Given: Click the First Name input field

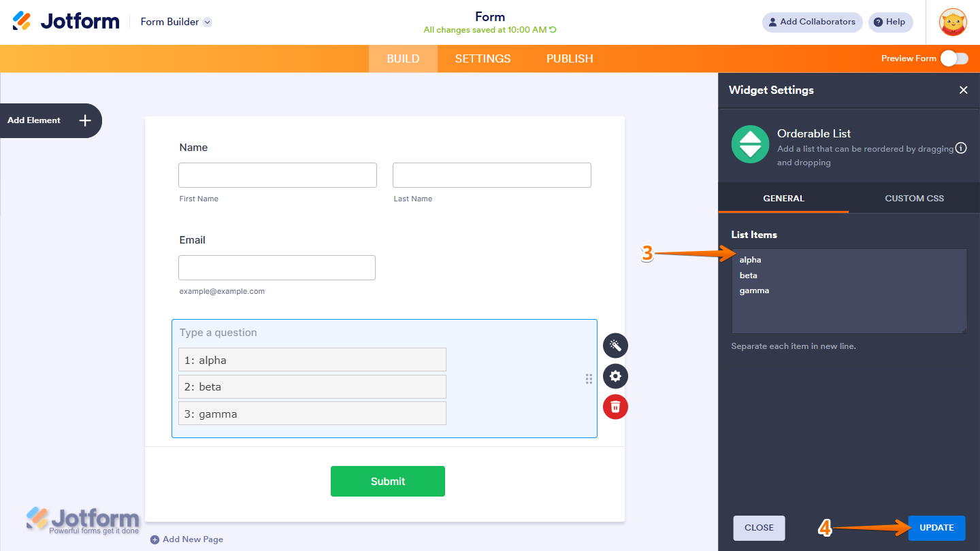Looking at the screenshot, I should click(x=278, y=175).
